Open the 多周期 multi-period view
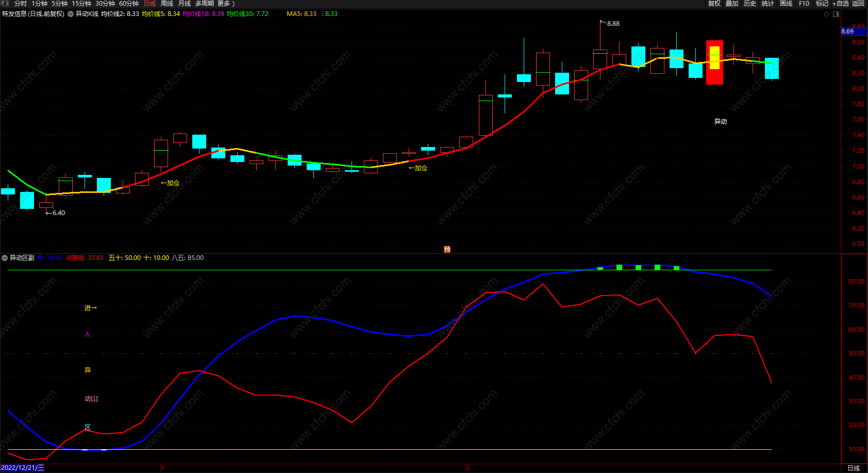 coord(205,4)
